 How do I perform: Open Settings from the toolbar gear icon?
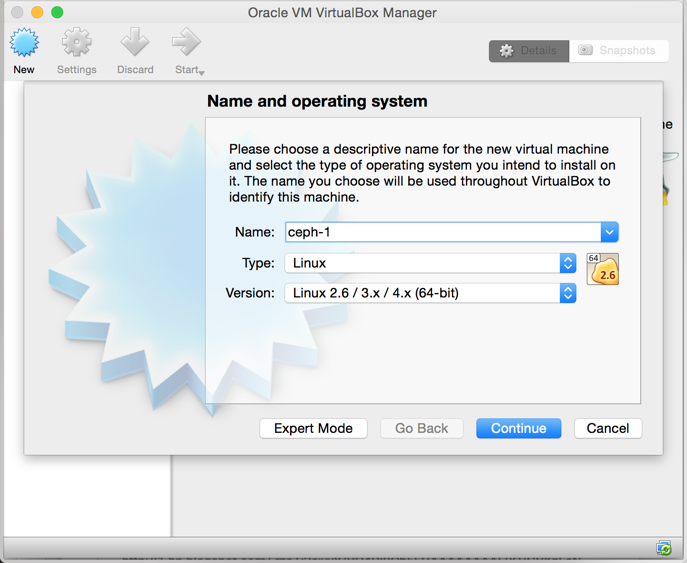[77, 42]
